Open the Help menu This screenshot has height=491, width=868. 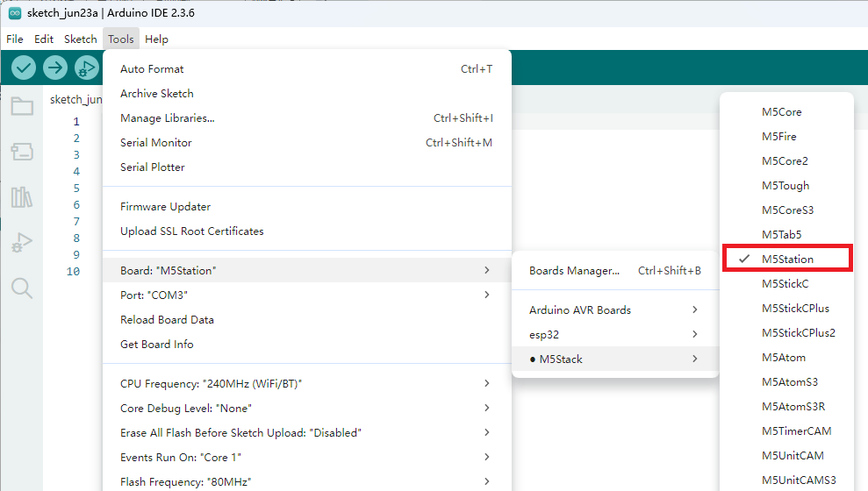coord(156,39)
